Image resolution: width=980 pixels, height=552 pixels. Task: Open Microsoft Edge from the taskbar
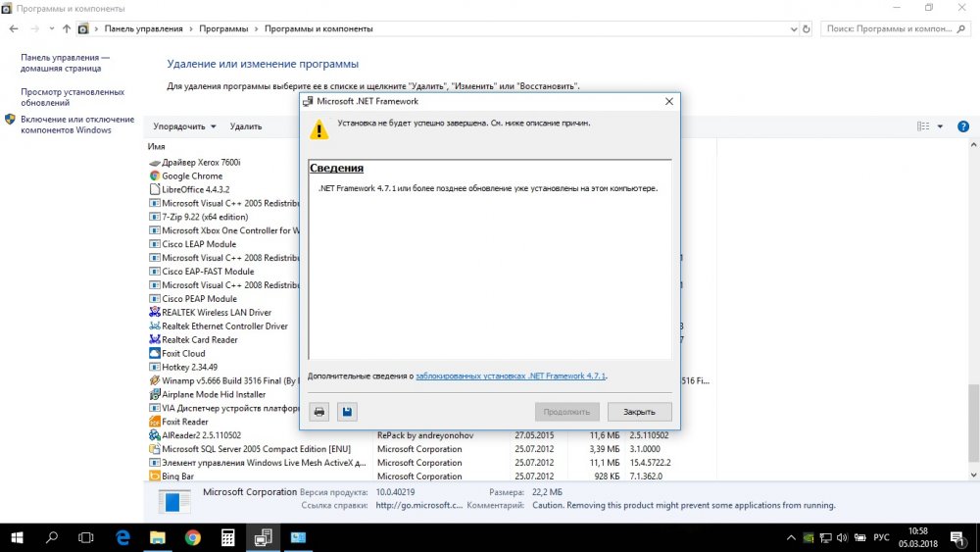(122, 537)
